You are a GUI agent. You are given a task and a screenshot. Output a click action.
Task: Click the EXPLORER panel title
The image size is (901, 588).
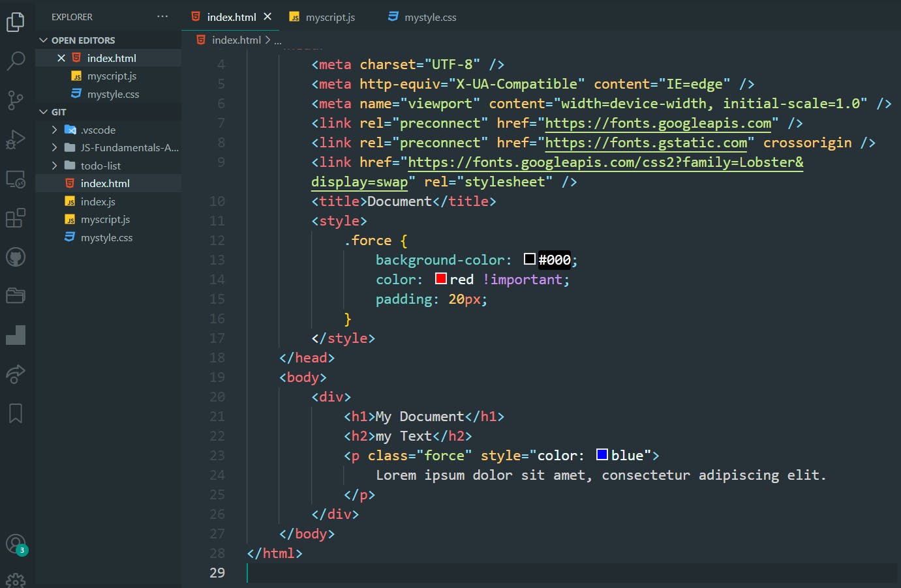(72, 17)
